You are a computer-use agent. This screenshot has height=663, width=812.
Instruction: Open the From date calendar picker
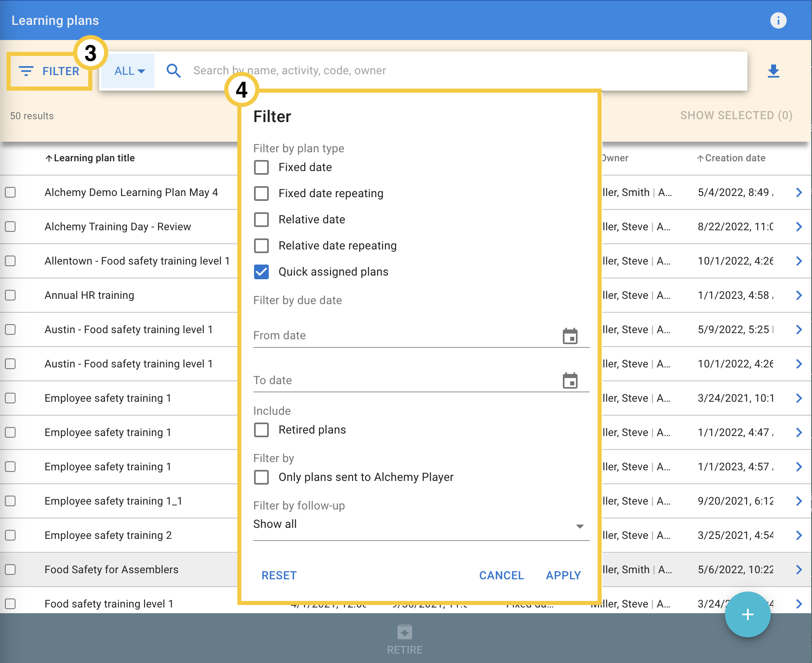[570, 336]
